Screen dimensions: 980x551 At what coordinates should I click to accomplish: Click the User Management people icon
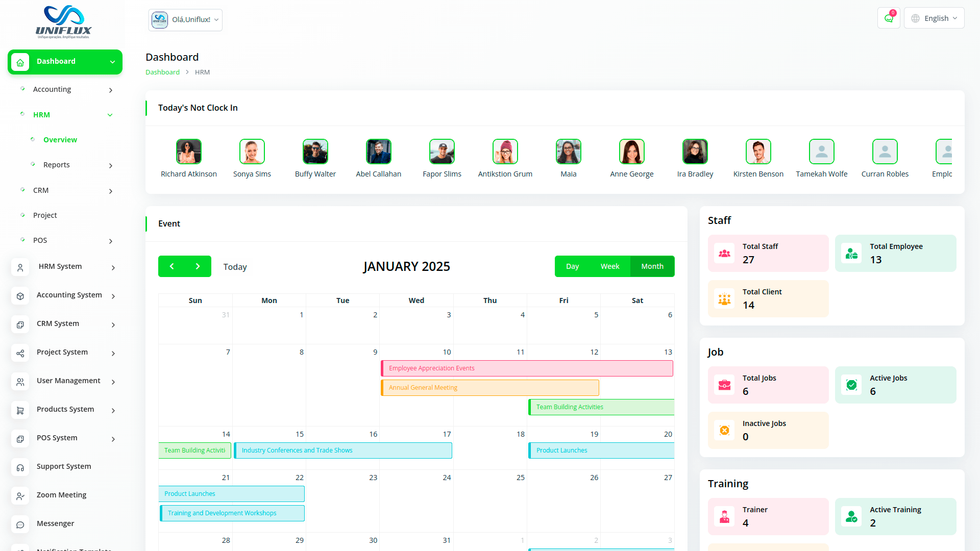20,382
